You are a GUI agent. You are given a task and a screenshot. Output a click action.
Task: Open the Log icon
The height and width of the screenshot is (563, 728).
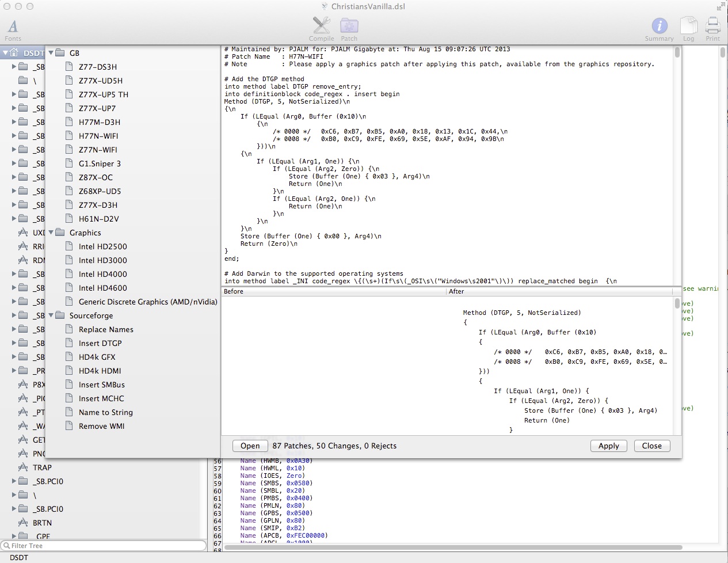pos(688,26)
